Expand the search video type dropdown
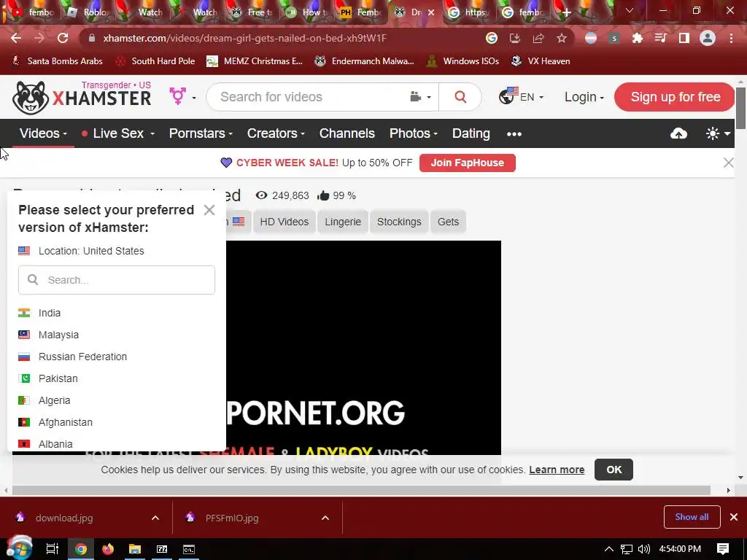747x560 pixels. pyautogui.click(x=420, y=97)
